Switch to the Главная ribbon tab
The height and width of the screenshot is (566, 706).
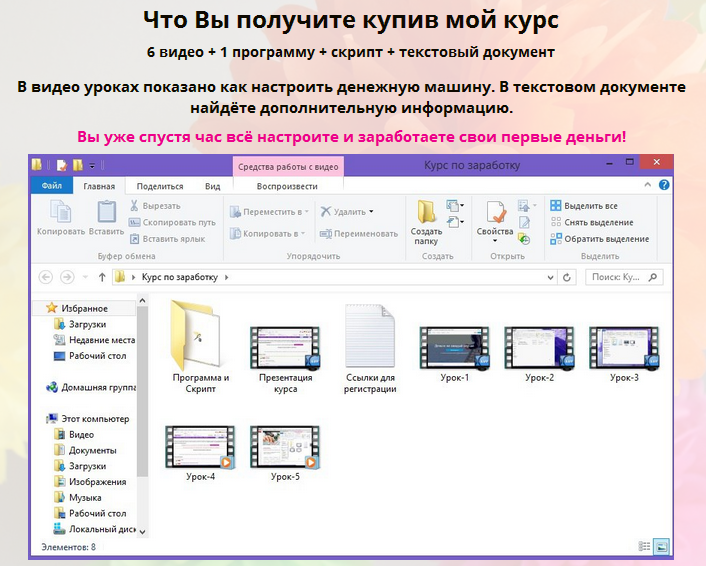99,186
